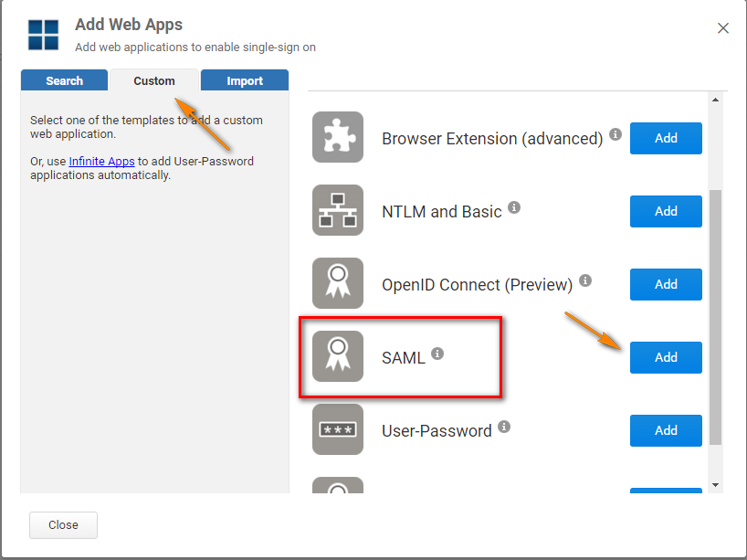The height and width of the screenshot is (560, 747).
Task: Click the scroll down arrow of template list
Action: (715, 484)
